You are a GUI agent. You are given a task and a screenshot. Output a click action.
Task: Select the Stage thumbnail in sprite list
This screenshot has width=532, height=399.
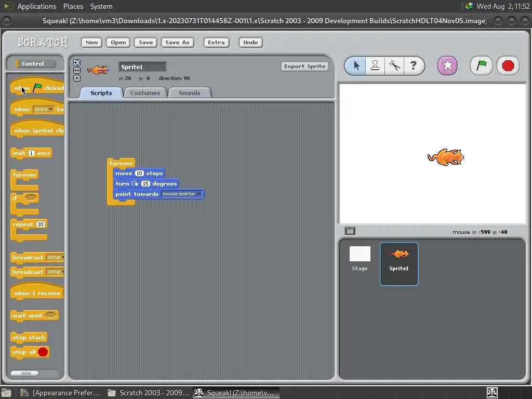pyautogui.click(x=360, y=259)
